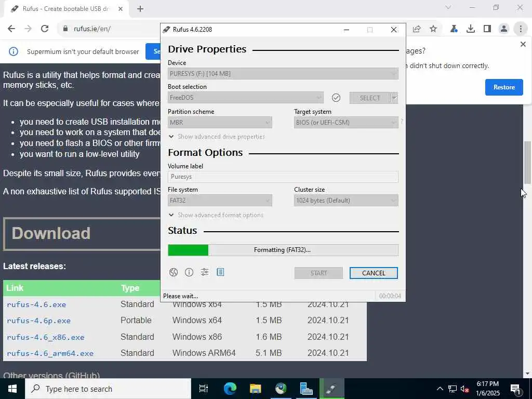Click the browser page vertical scrollbar thumb
Screen dimensions: 532x399
click(528, 162)
